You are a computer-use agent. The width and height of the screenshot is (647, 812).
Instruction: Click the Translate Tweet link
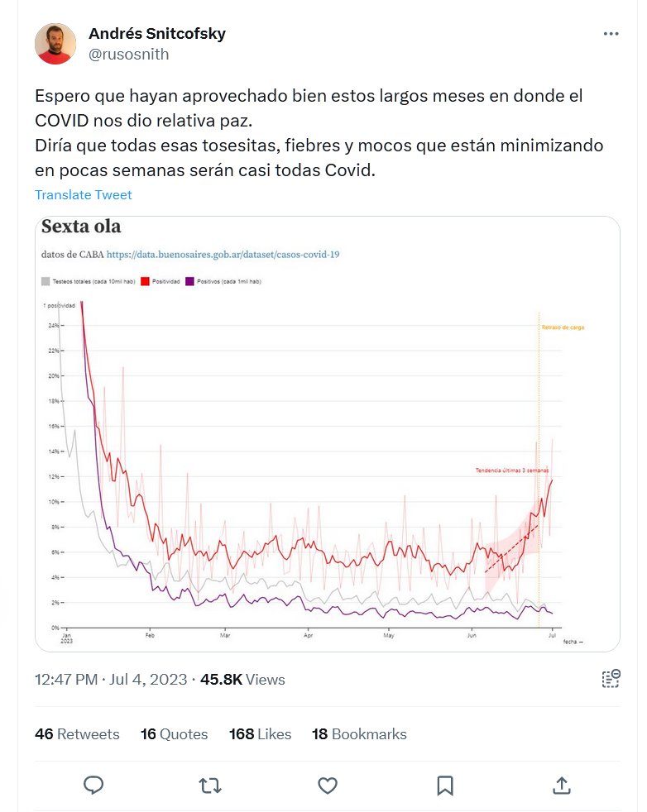(x=83, y=195)
